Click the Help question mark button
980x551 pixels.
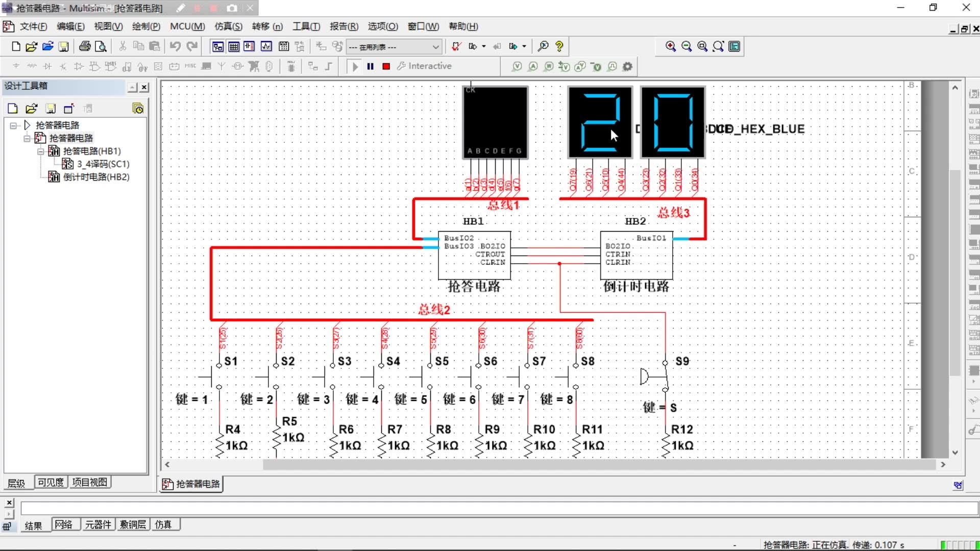(x=559, y=46)
